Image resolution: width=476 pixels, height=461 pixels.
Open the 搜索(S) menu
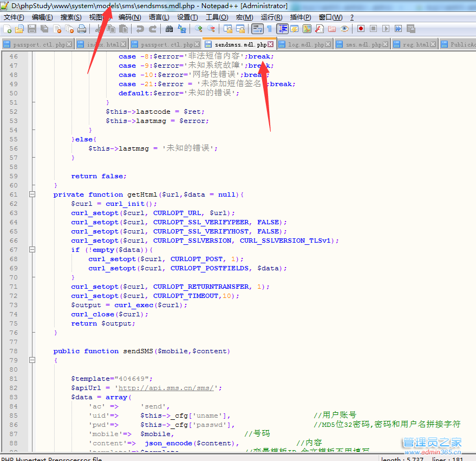point(71,17)
